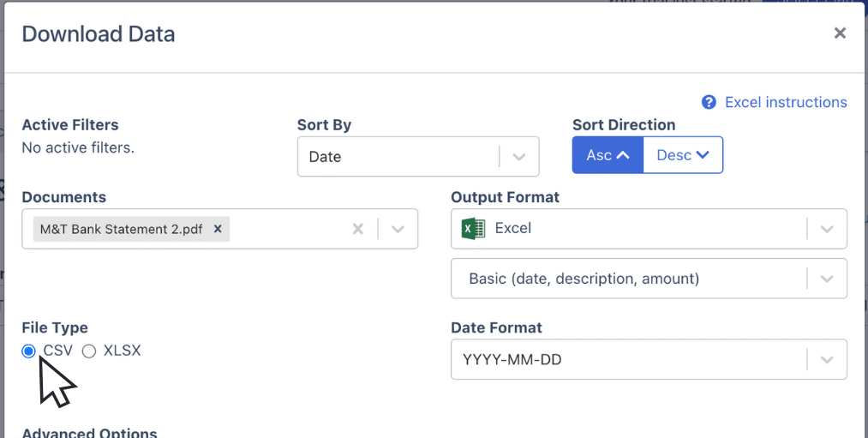Screen dimensions: 868x438
Task: Expand Sort By chevron arrow
Action: (518, 157)
